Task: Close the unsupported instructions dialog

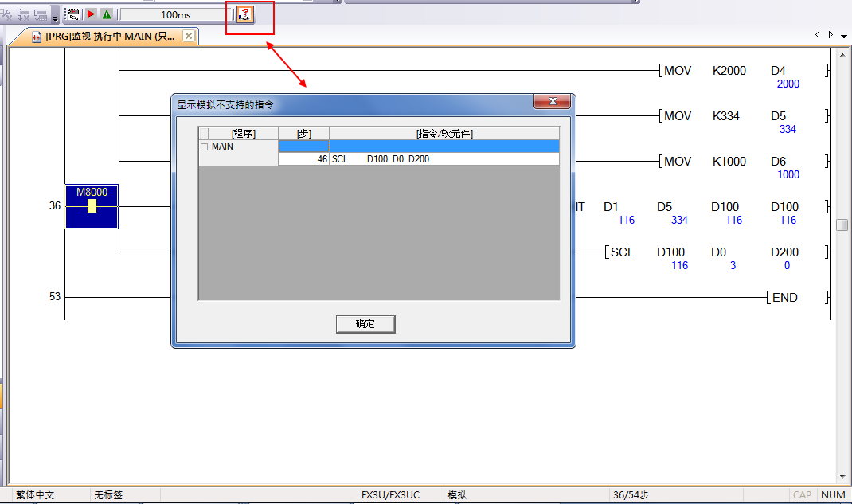Action: [551, 101]
